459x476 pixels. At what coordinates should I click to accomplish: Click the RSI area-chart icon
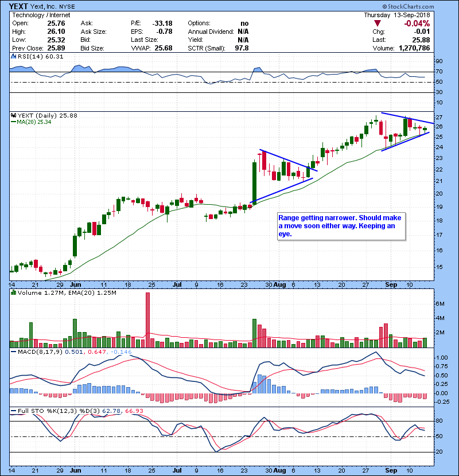pyautogui.click(x=13, y=56)
